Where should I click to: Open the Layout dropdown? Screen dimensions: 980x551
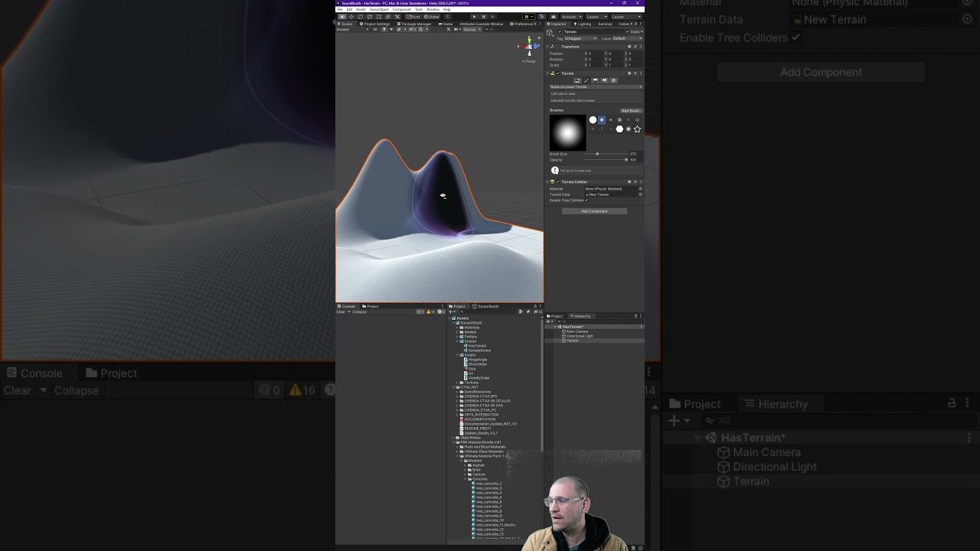pos(626,17)
